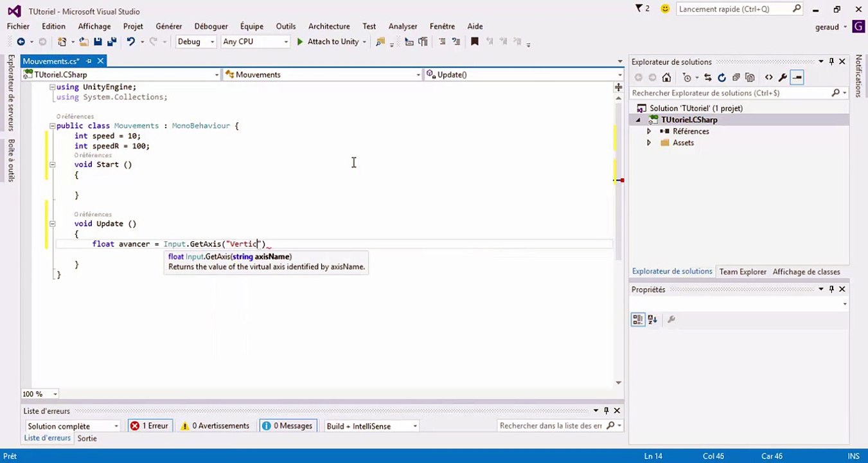Expand the Références tree node
Image resolution: width=868 pixels, height=463 pixels.
pos(648,131)
